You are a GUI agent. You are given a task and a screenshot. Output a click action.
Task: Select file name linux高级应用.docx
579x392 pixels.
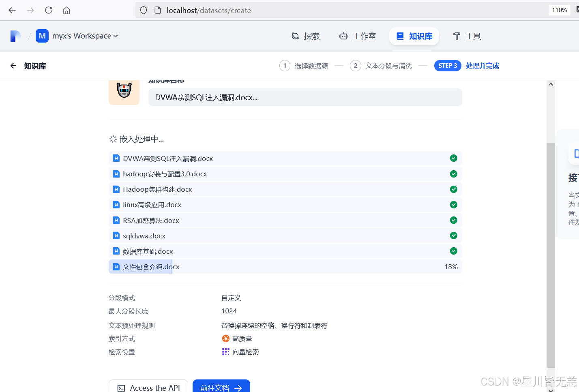click(152, 205)
